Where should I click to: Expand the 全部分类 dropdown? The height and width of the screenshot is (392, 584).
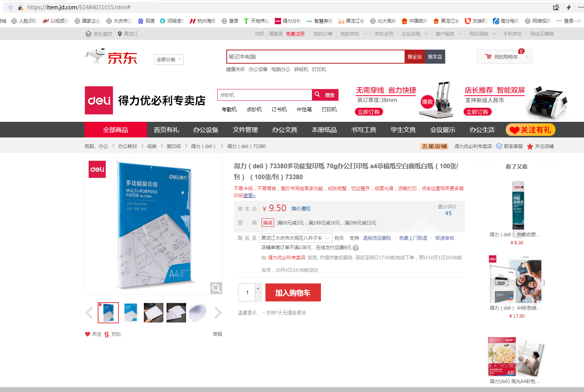[x=169, y=59]
